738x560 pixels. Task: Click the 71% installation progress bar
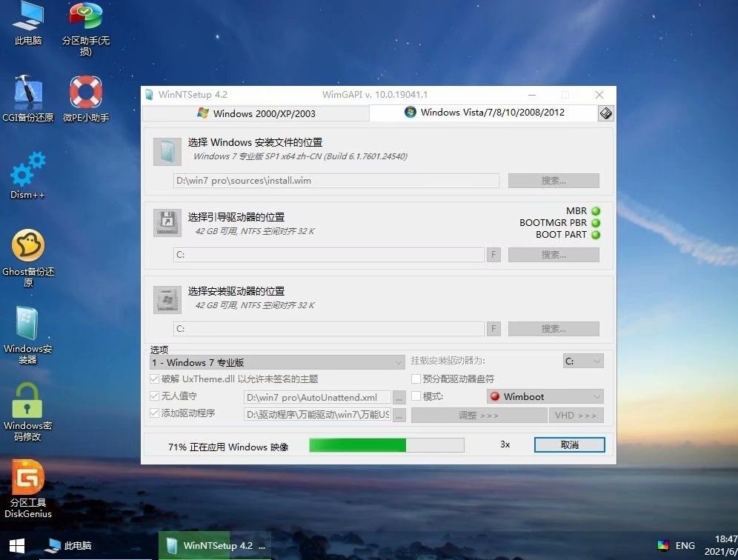385,445
